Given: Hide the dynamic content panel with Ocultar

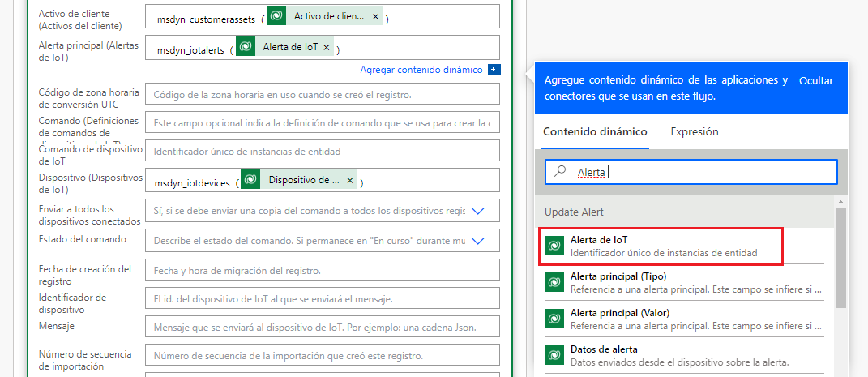Looking at the screenshot, I should [x=816, y=81].
